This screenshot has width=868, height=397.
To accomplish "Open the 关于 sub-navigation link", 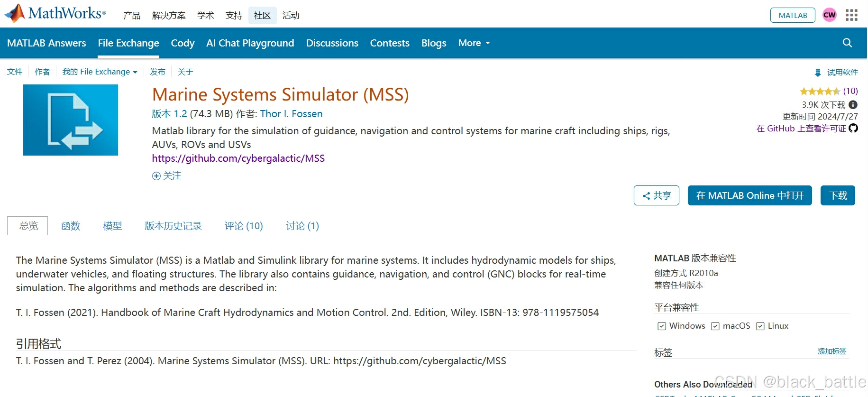I will pyautogui.click(x=185, y=72).
